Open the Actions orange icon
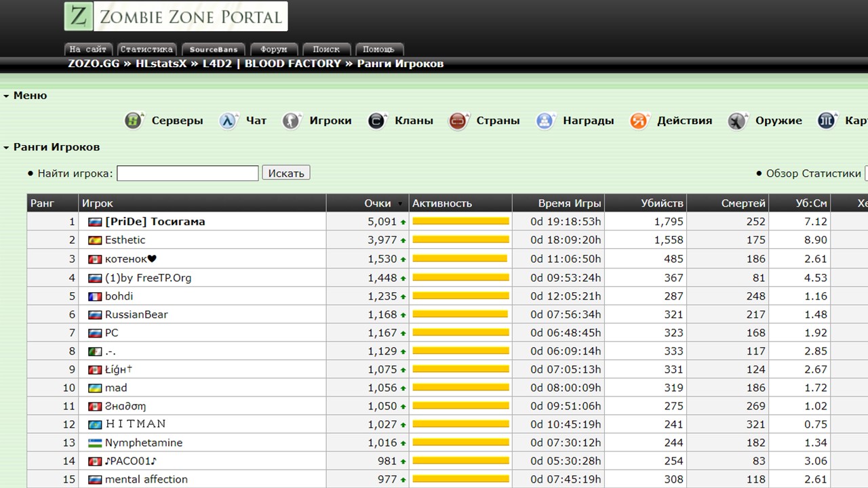This screenshot has height=488, width=868. (639, 121)
